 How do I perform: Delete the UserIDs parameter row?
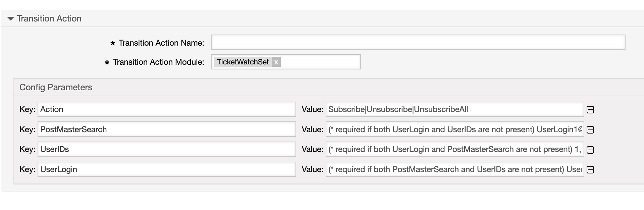point(590,150)
